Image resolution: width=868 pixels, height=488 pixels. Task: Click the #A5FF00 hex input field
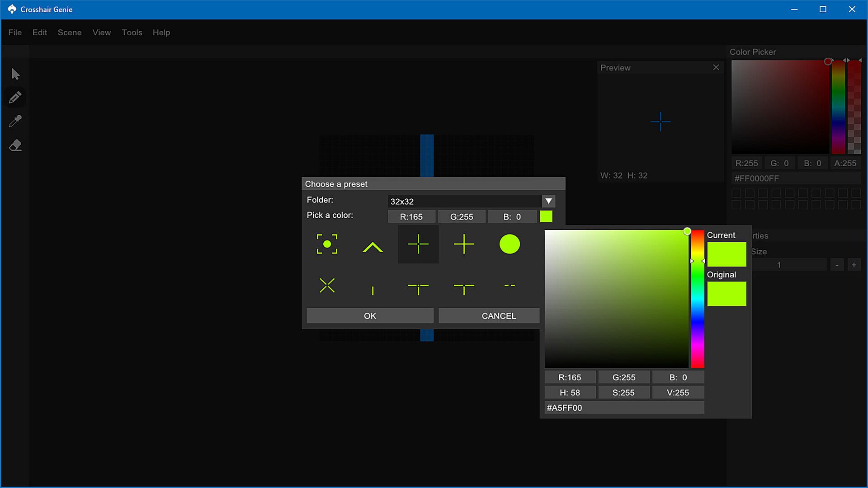click(624, 408)
